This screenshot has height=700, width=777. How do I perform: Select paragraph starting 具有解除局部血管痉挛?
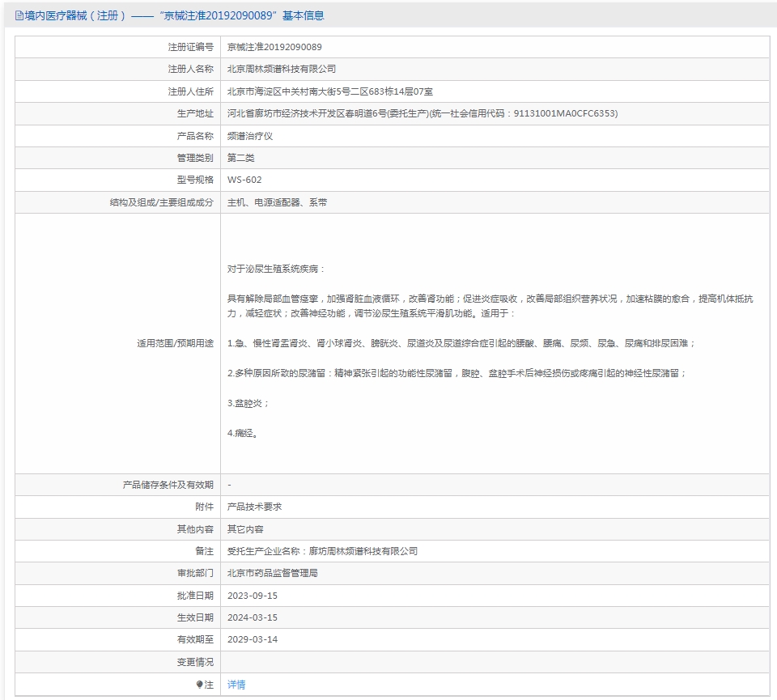pyautogui.click(x=490, y=306)
